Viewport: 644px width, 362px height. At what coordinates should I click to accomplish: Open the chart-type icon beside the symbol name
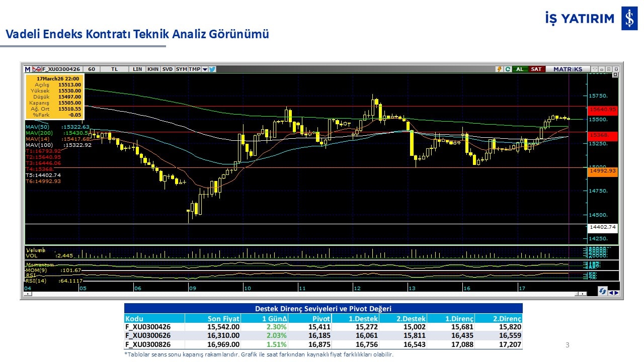(36, 69)
